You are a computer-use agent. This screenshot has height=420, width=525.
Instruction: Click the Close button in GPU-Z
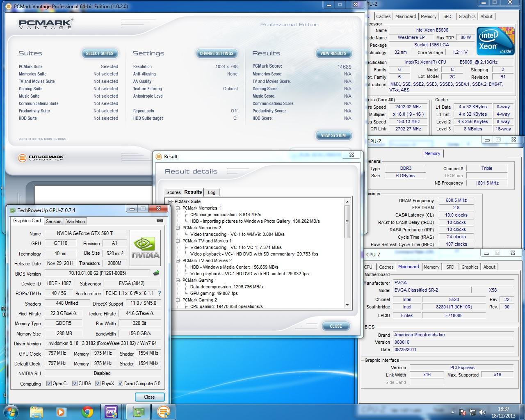coord(150,397)
